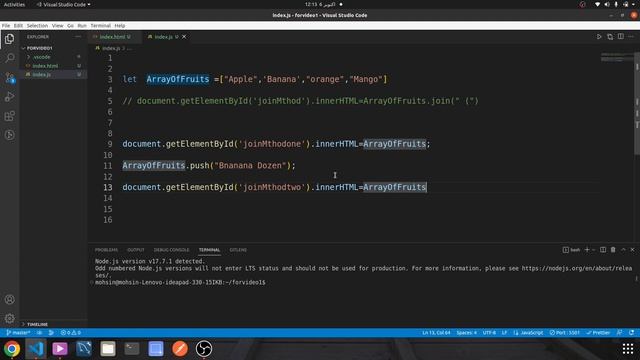This screenshot has width=640, height=360.
Task: Close the index.js editor tab
Action: pyautogui.click(x=184, y=37)
